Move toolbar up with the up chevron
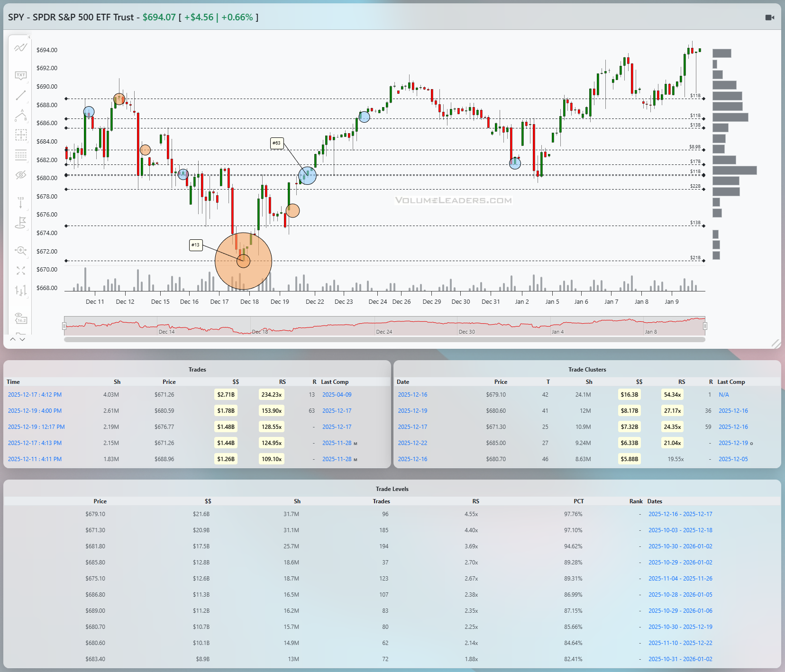785x672 pixels. [13, 339]
